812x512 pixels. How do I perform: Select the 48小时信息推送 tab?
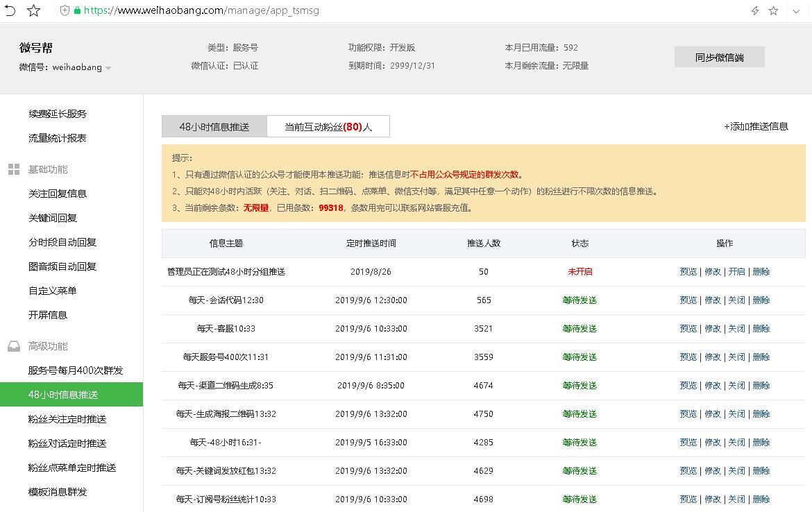[214, 127]
